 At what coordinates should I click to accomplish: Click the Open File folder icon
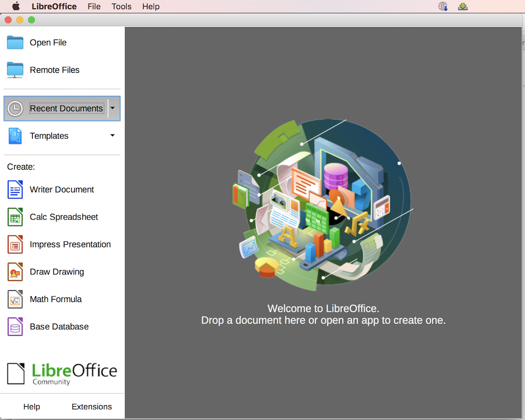[15, 43]
